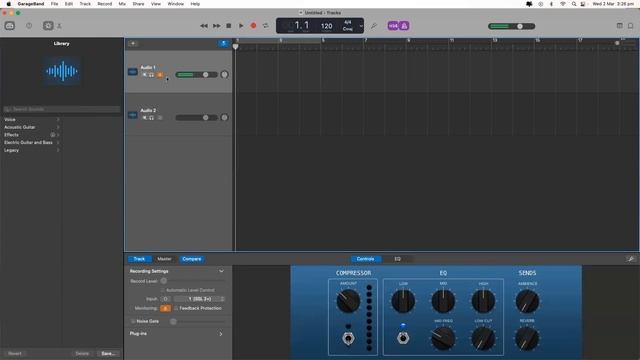
Task: Enable the Noise Gate checkbox
Action: point(133,321)
